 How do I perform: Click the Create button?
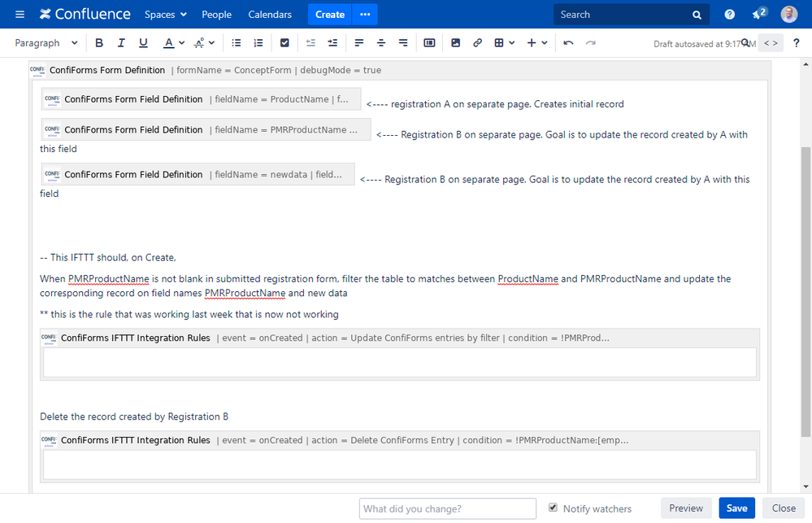coord(330,15)
